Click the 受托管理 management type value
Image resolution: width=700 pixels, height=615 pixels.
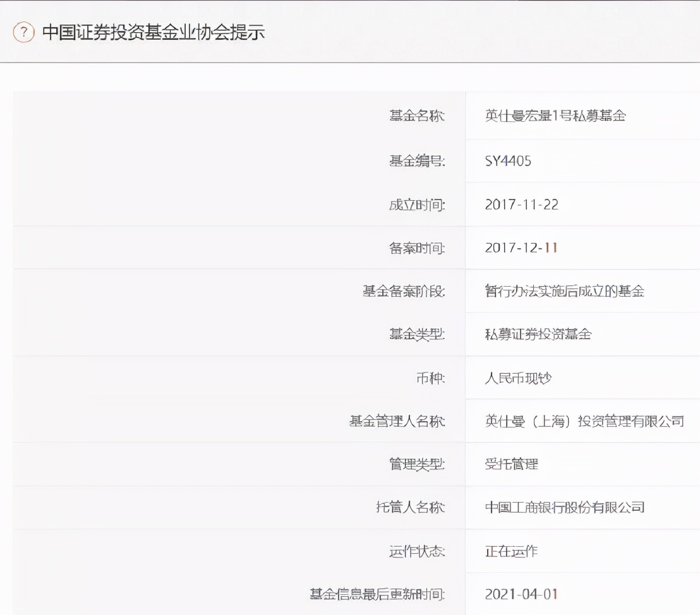(511, 464)
